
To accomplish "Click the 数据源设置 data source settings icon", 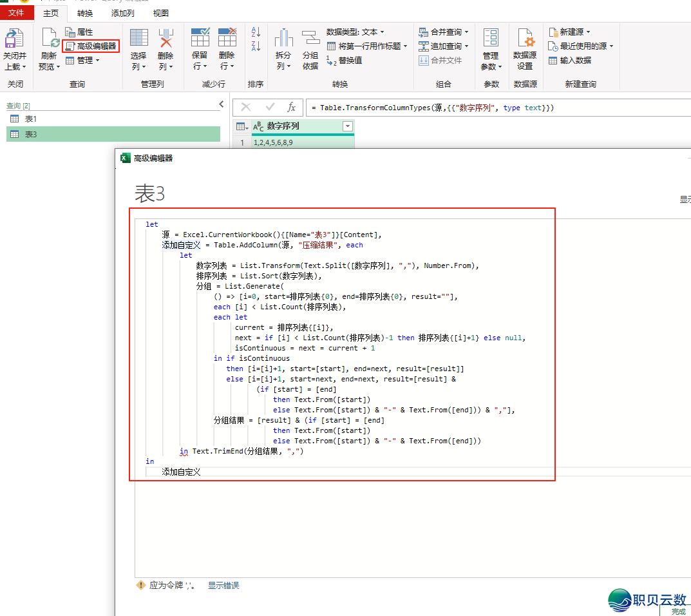I will [x=525, y=38].
